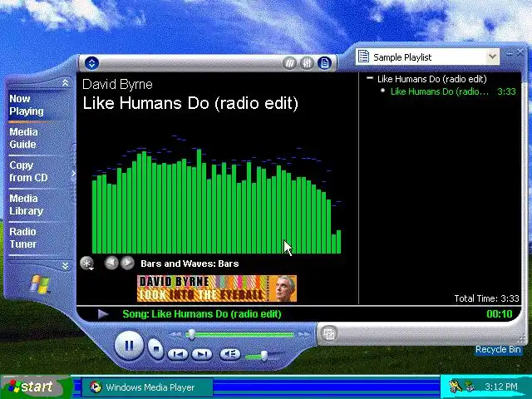532x399 pixels.
Task: Mute the audio with the speaker button
Action: 230,354
